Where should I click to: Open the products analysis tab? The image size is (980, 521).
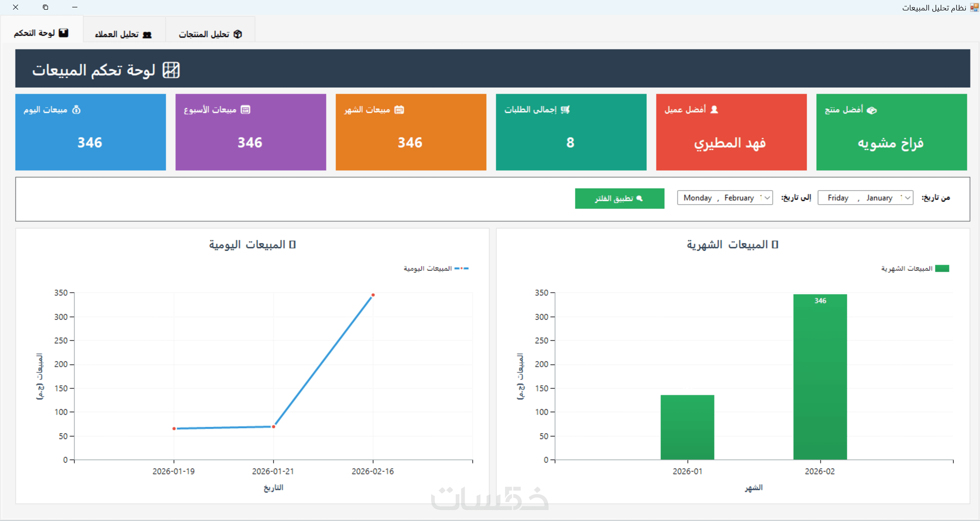[210, 34]
